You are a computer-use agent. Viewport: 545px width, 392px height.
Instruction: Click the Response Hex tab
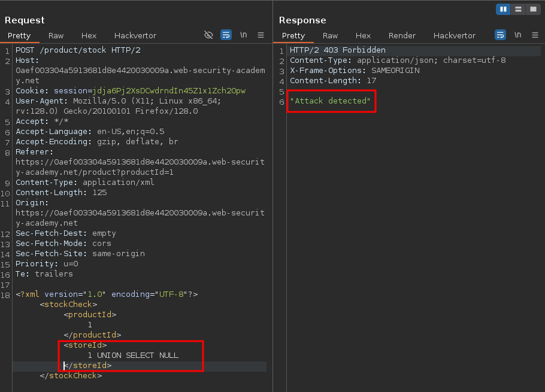click(363, 36)
